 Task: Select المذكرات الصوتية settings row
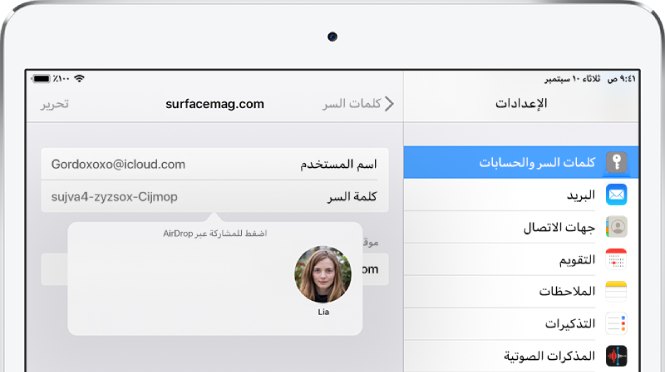[521, 356]
